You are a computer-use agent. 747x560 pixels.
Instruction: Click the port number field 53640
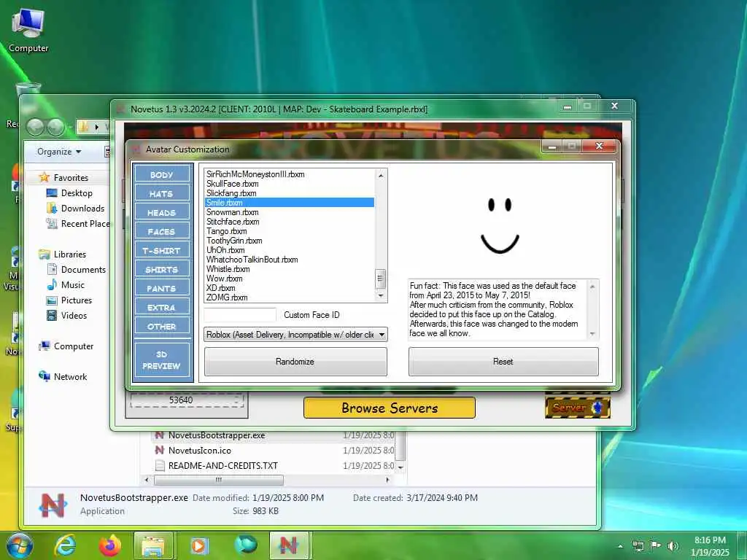pyautogui.click(x=187, y=400)
